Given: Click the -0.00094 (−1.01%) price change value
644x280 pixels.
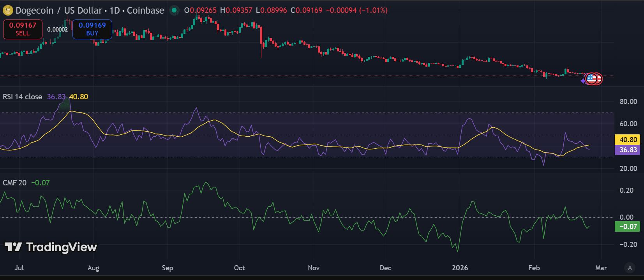Looking at the screenshot, I should [356, 11].
